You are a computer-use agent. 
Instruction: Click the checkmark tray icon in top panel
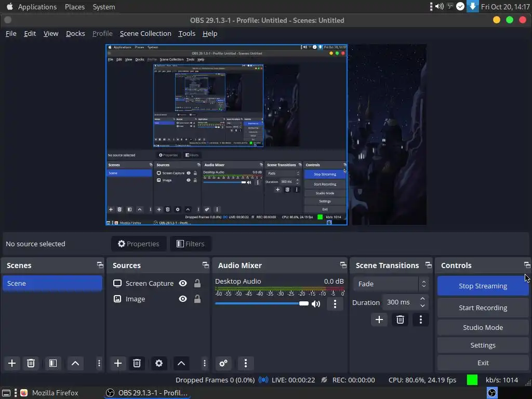click(460, 6)
